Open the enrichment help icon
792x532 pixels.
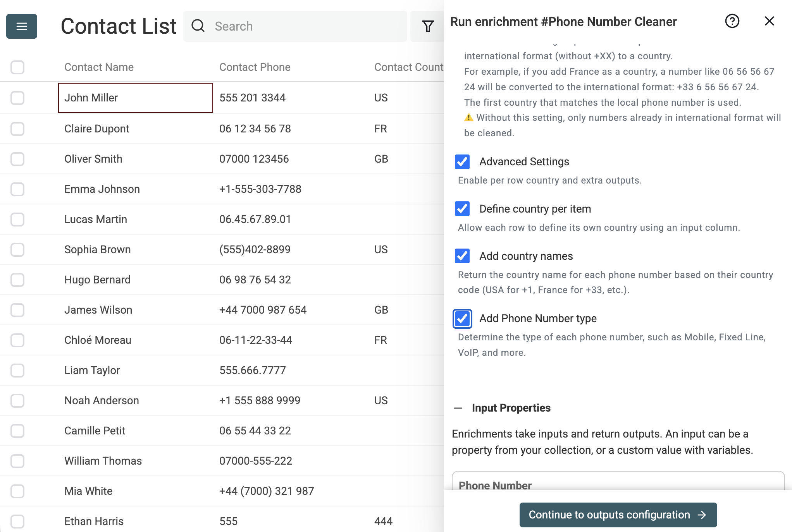click(732, 21)
